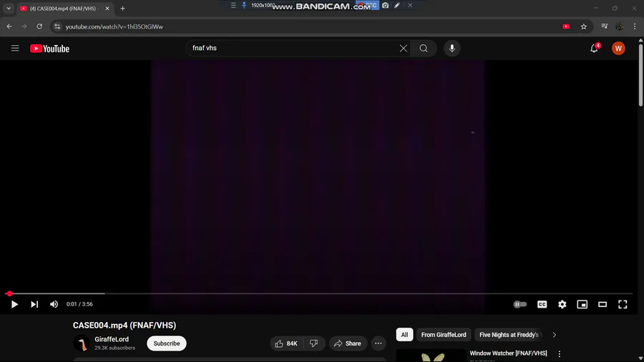Open the account avatar menu

pyautogui.click(x=618, y=49)
